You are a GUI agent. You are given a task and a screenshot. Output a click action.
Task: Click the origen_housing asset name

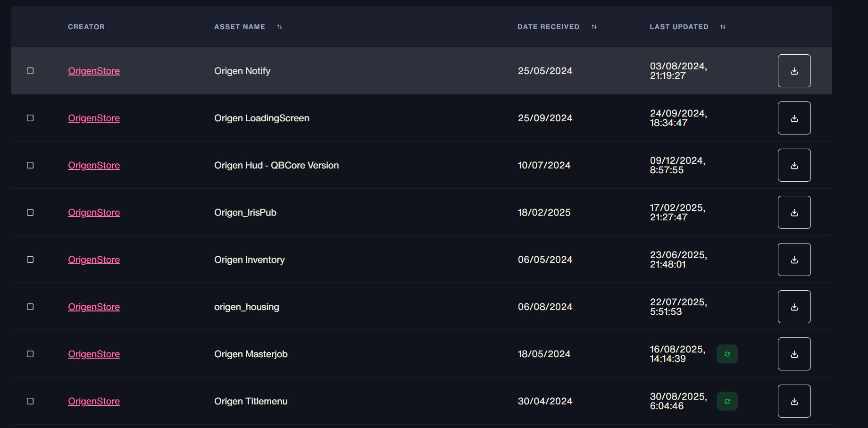coord(247,307)
